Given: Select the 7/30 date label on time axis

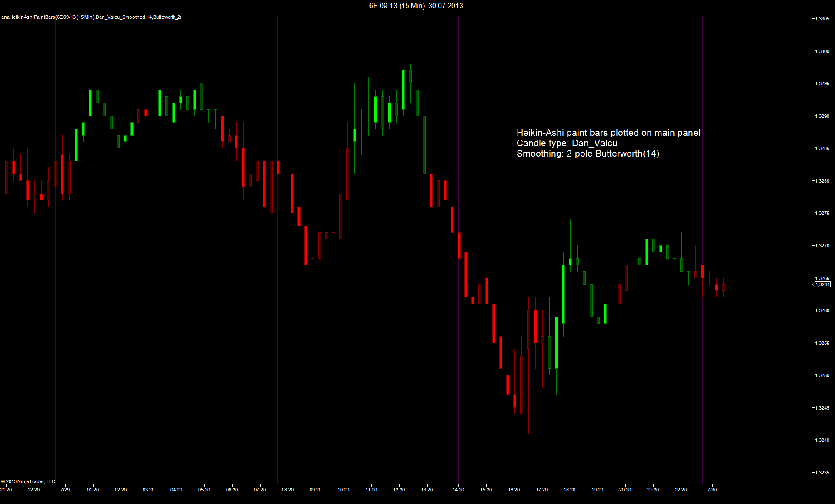Looking at the screenshot, I should pyautogui.click(x=712, y=490).
